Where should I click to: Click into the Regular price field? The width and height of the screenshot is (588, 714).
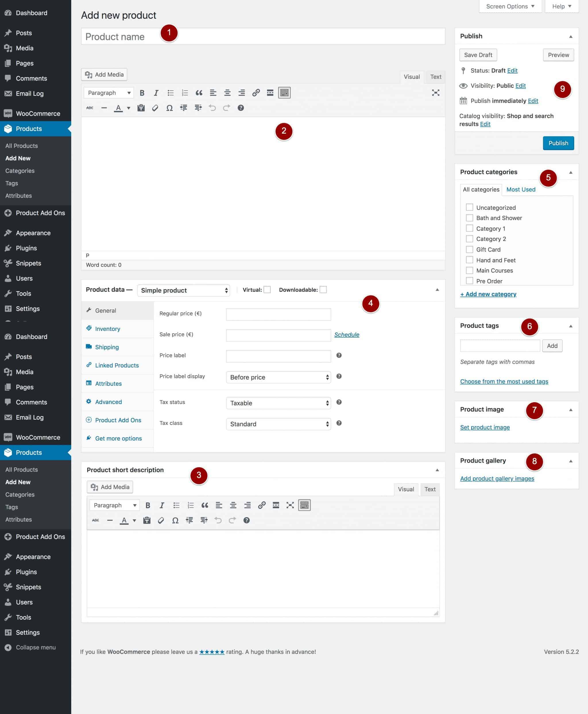point(278,314)
